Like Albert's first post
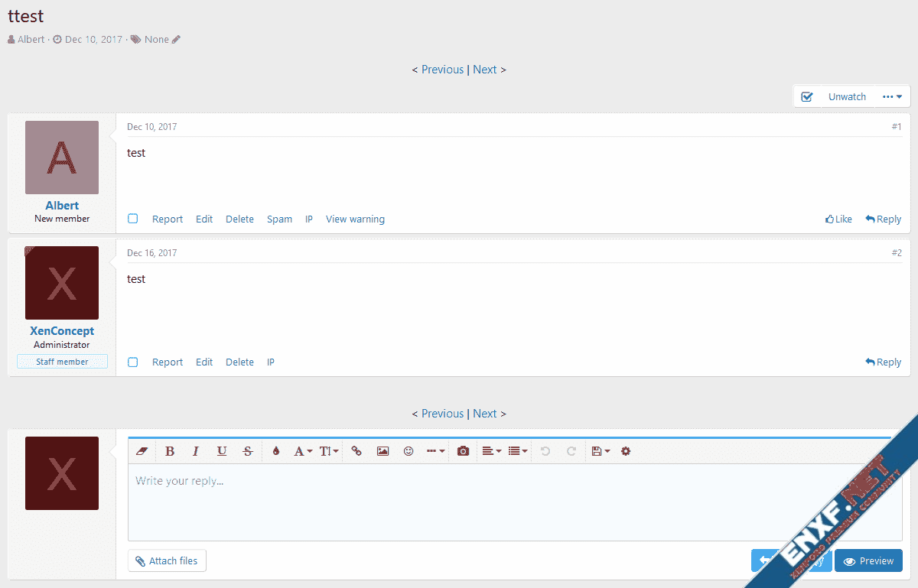This screenshot has width=918, height=588. coord(838,219)
